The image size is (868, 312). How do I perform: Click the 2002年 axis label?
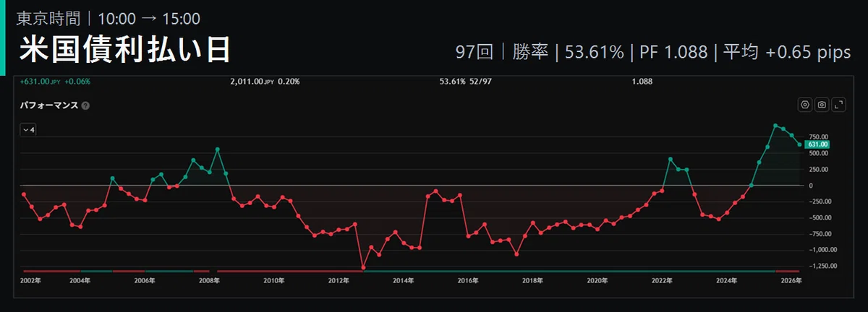tap(30, 280)
